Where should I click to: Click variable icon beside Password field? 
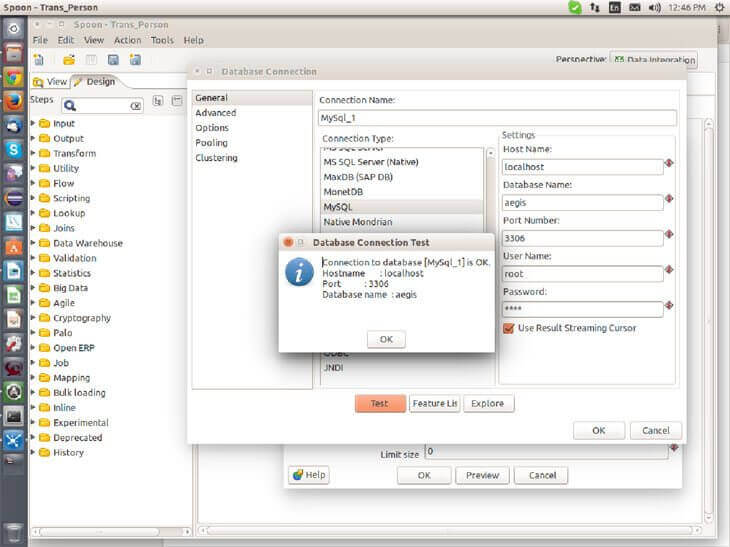point(669,305)
